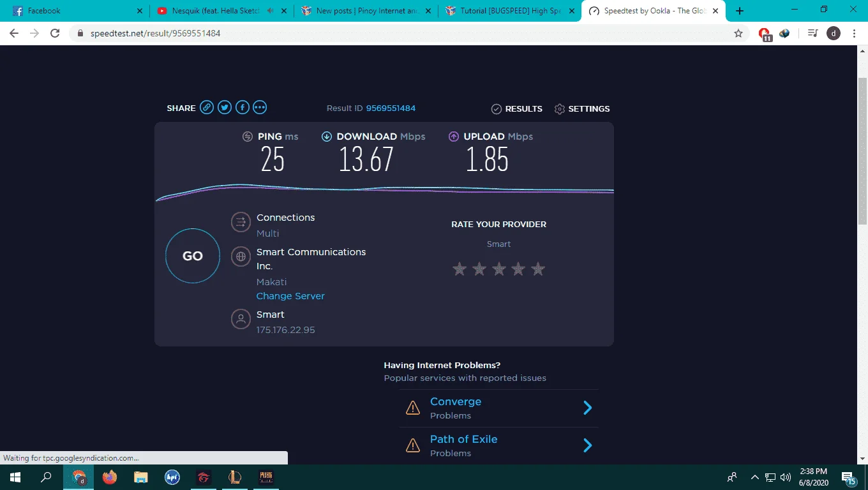Click the Makati server location text
The height and width of the screenshot is (490, 868).
pos(271,282)
